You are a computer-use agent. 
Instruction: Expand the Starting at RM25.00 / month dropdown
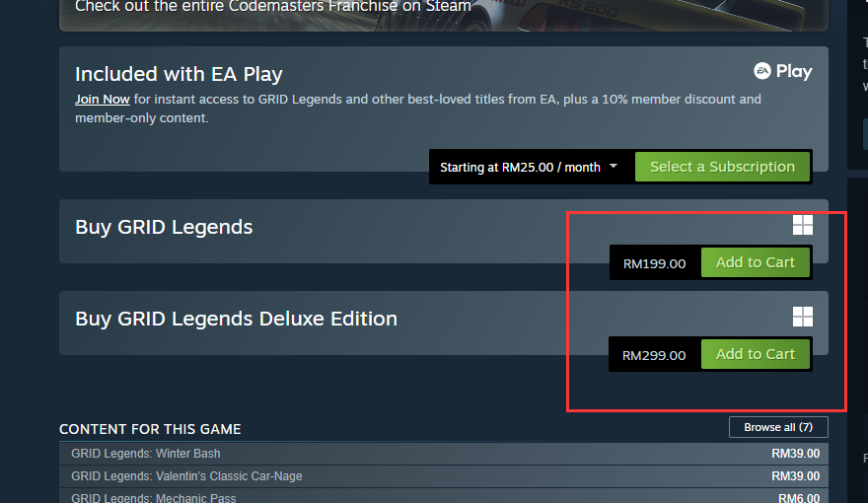529,167
